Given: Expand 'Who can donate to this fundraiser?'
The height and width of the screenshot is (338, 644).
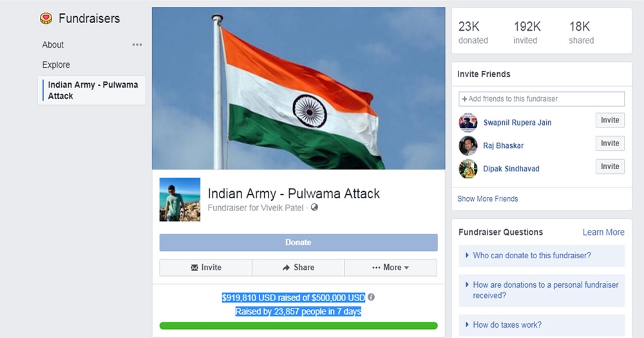Looking at the screenshot, I should coord(542,256).
